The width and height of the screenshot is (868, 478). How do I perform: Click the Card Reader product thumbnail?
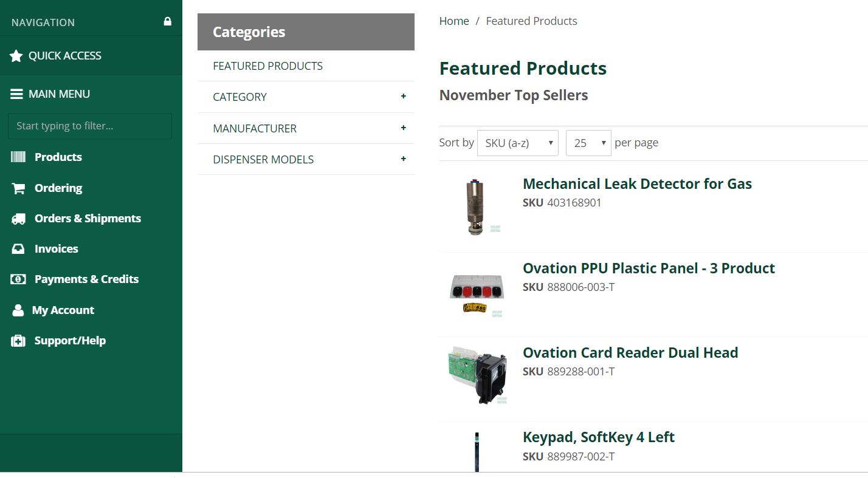(x=477, y=376)
